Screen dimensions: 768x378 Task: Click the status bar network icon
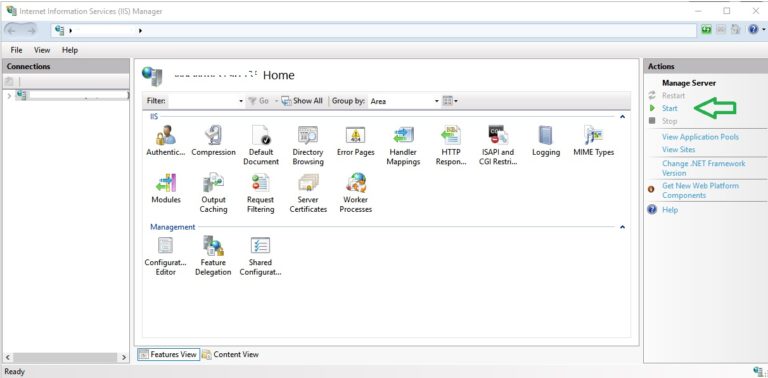(758, 372)
